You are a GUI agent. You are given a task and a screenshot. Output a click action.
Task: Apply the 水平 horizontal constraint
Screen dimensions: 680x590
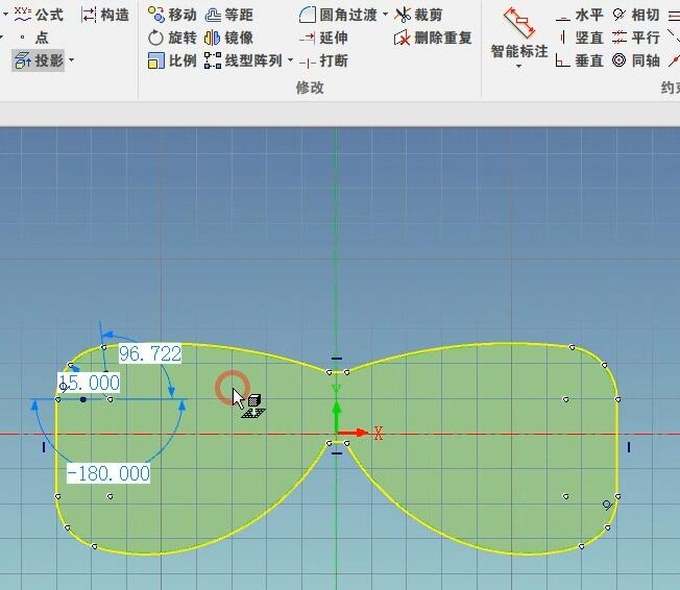pyautogui.click(x=579, y=15)
